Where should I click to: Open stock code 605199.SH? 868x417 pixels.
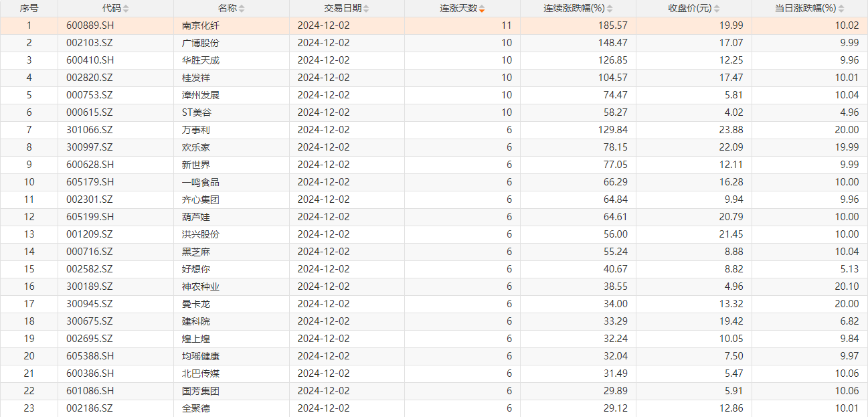[x=90, y=217]
